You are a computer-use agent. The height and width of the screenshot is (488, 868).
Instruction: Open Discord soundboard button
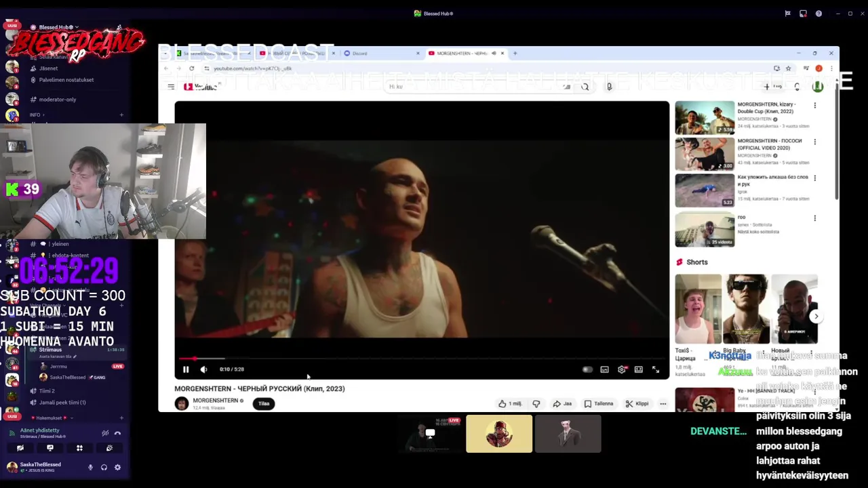point(109,448)
